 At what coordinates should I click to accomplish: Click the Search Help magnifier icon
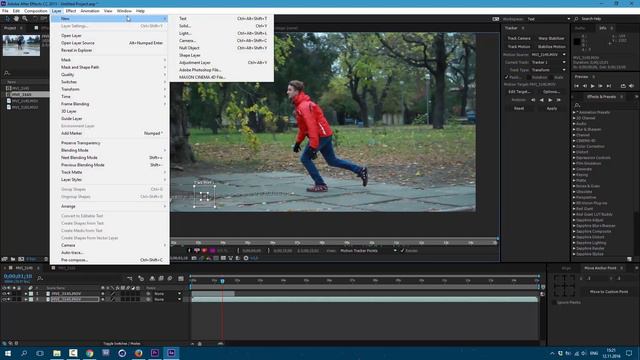[x=576, y=19]
